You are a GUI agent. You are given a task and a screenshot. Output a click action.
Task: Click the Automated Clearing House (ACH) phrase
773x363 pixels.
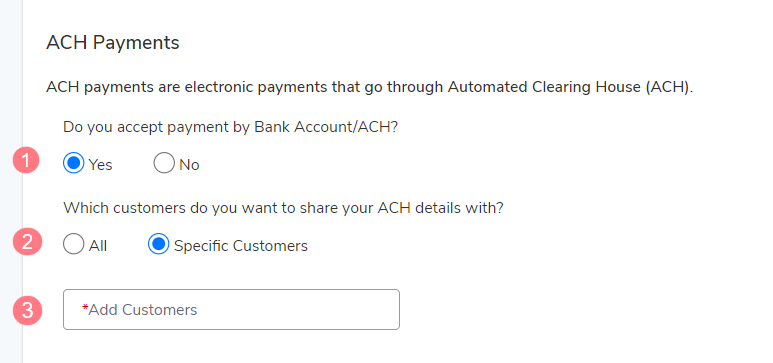point(570,87)
